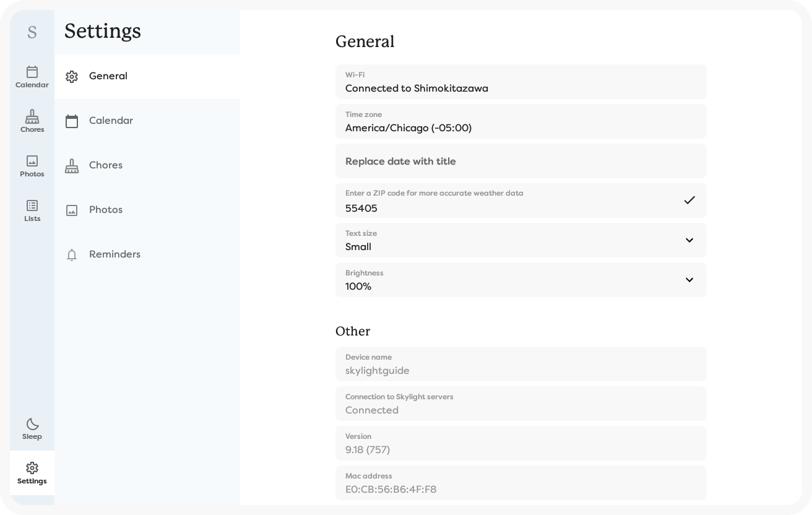Open Lists in the left rail

[32, 210]
